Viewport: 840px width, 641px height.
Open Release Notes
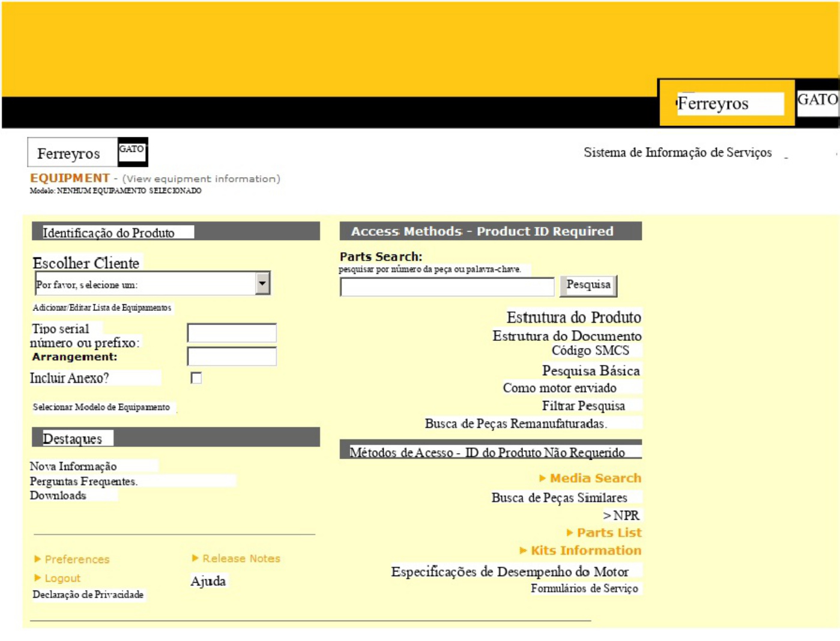[236, 559]
